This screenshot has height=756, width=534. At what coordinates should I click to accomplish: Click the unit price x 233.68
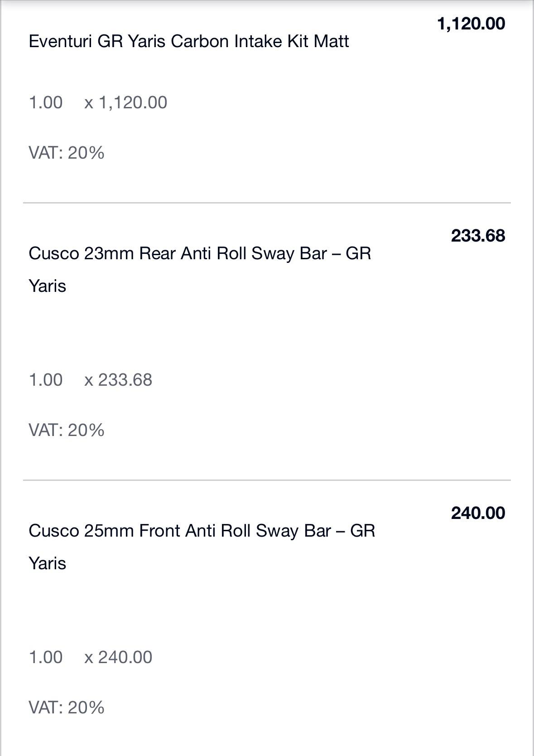[118, 380]
